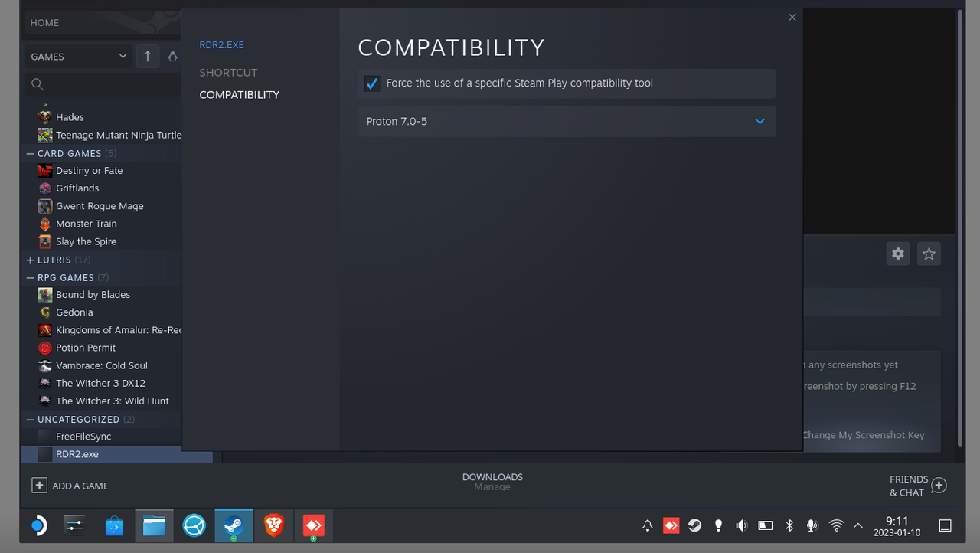Select FreeFileSync in Uncategorized

[83, 437]
